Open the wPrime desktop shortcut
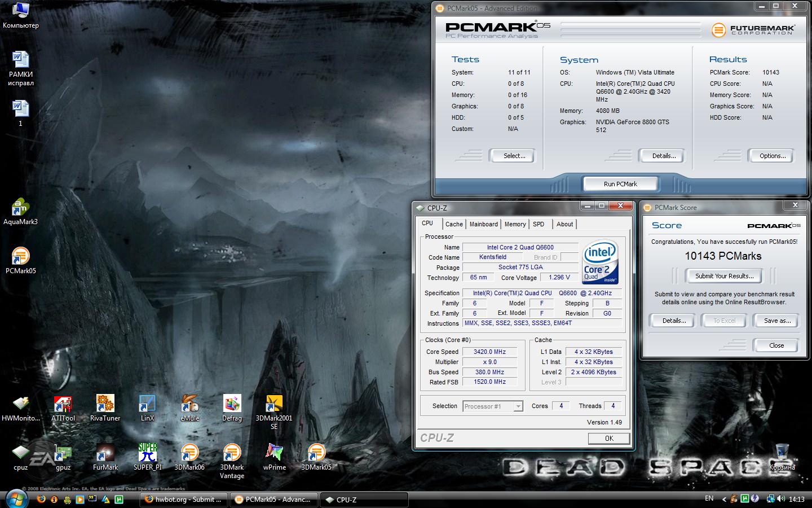Screen dimensions: 812x508 point(274,457)
